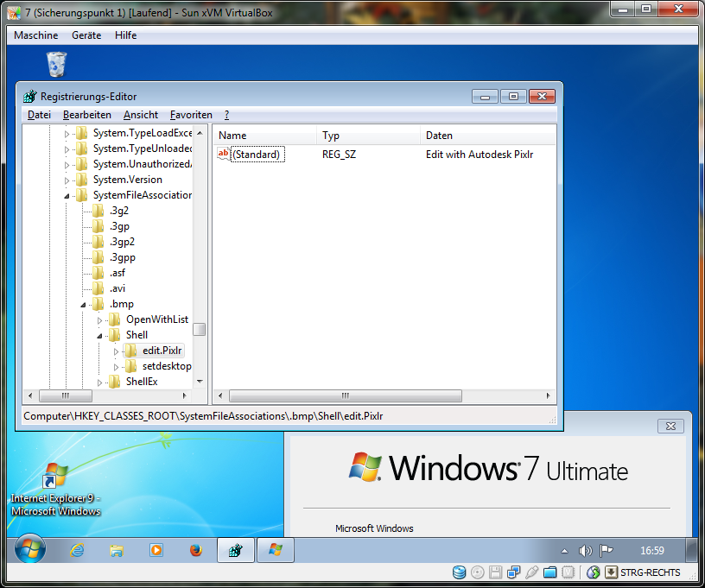Open the Favoriten menu
Screen dimensions: 705x588
191,115
